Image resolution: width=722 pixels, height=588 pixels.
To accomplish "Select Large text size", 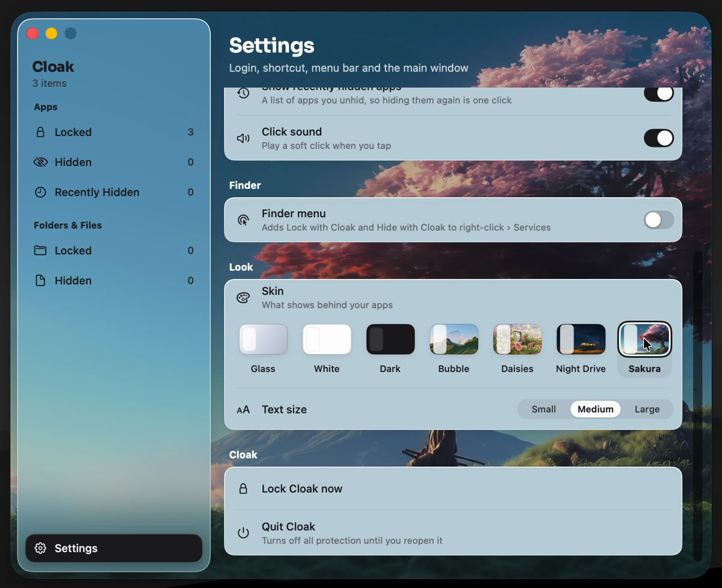I will click(647, 409).
